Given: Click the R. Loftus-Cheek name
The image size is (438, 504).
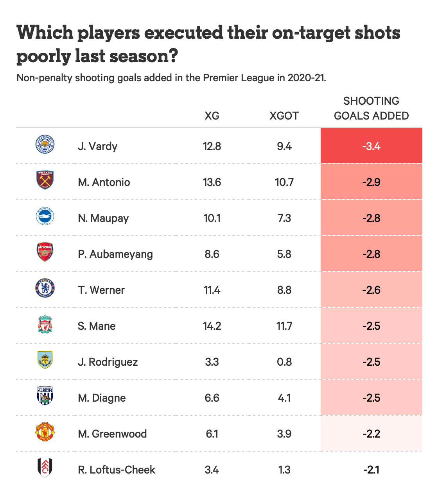Looking at the screenshot, I should pos(117,470).
